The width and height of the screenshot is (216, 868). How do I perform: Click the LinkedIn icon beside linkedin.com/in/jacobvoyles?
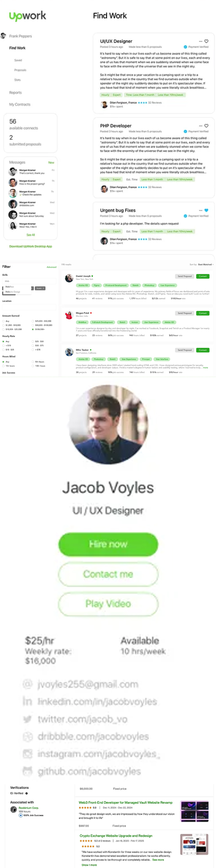click(x=27, y=702)
